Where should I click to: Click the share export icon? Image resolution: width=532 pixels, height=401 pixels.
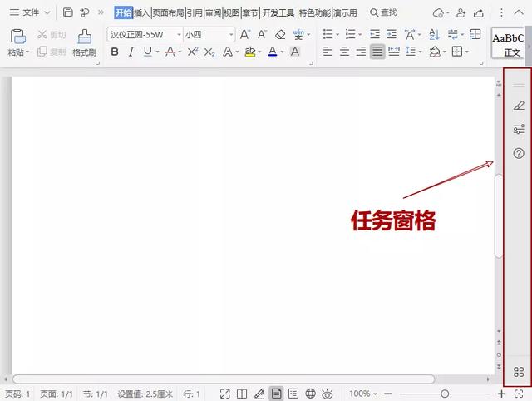point(479,13)
